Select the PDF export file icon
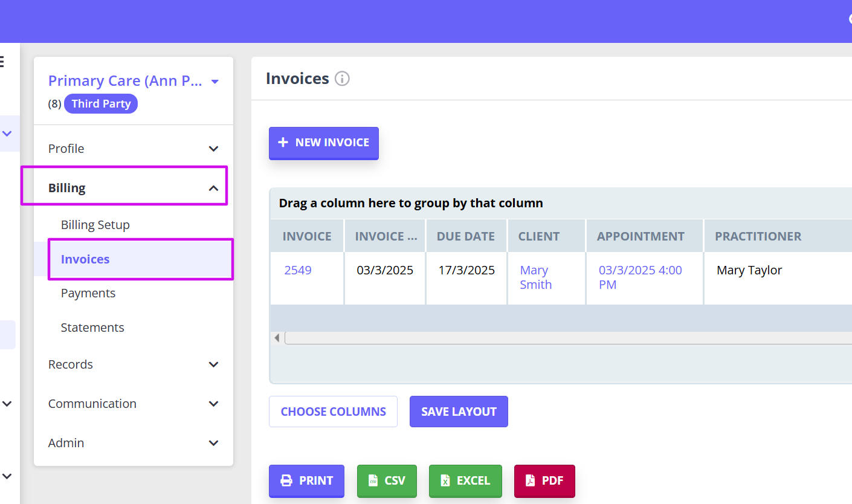Screen dimensions: 852x504 point(529,480)
